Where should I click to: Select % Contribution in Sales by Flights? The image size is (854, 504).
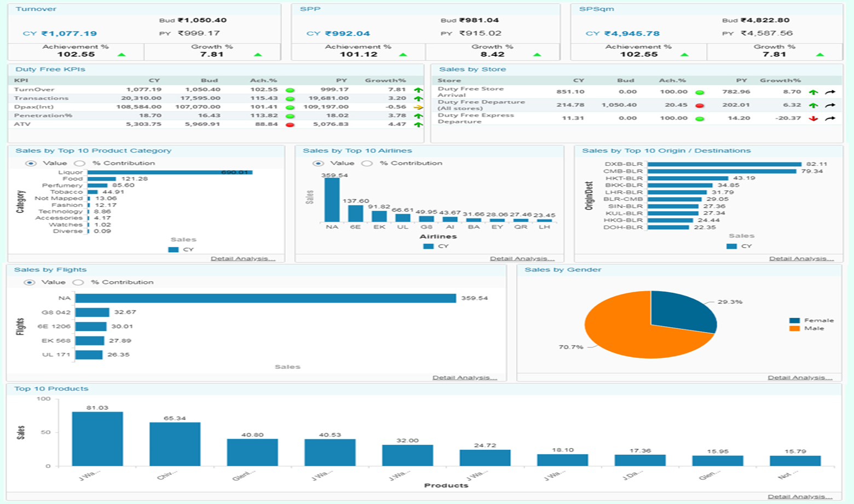click(x=78, y=282)
